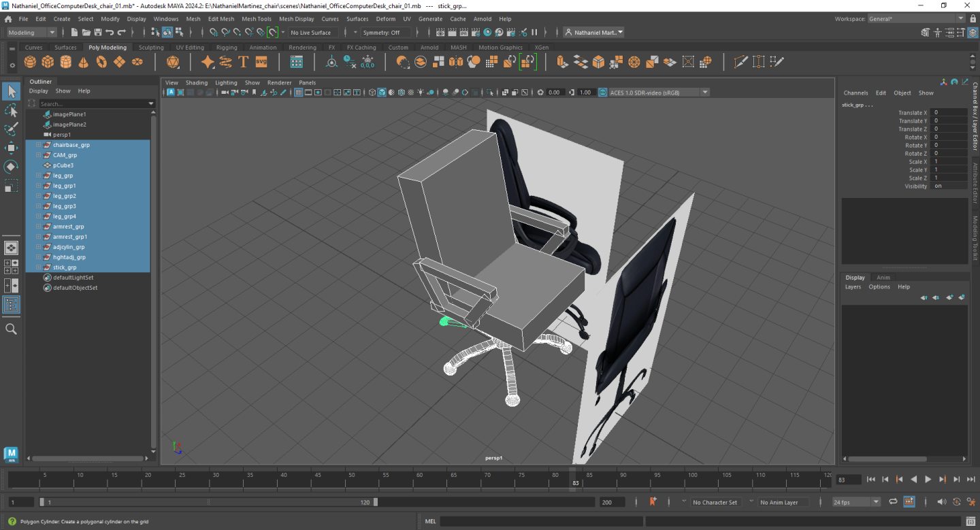
Task: Toggle snap to points magnet
Action: [x=238, y=33]
